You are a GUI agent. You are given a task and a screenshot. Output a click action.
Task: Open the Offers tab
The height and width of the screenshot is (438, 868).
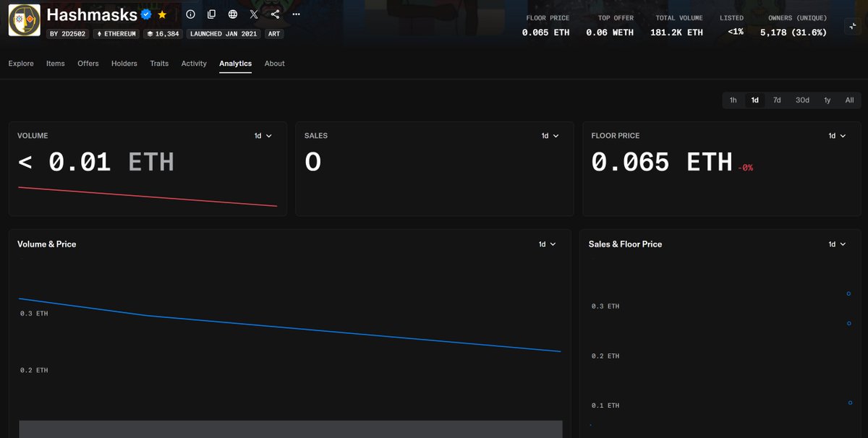click(88, 64)
